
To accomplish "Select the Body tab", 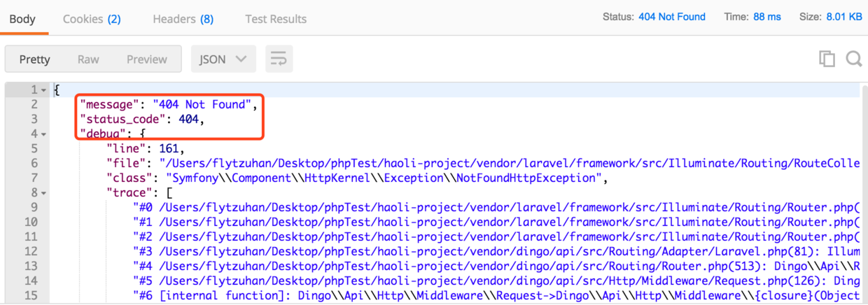I will pyautogui.click(x=22, y=19).
